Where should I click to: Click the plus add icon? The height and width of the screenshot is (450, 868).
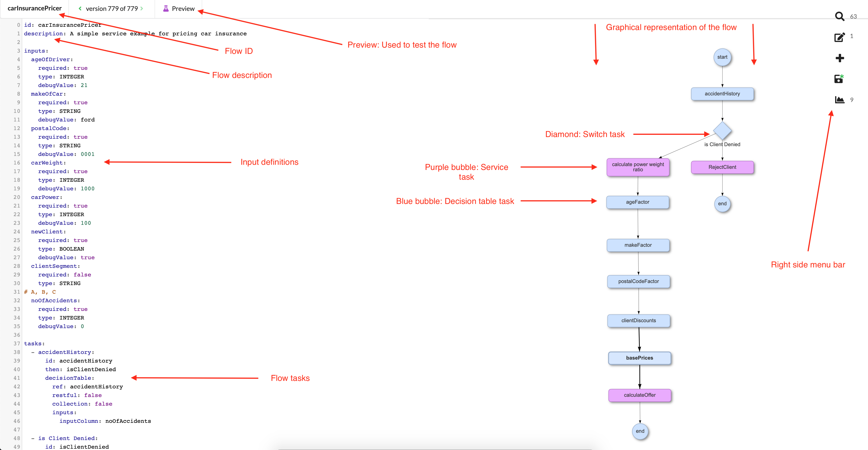(840, 58)
